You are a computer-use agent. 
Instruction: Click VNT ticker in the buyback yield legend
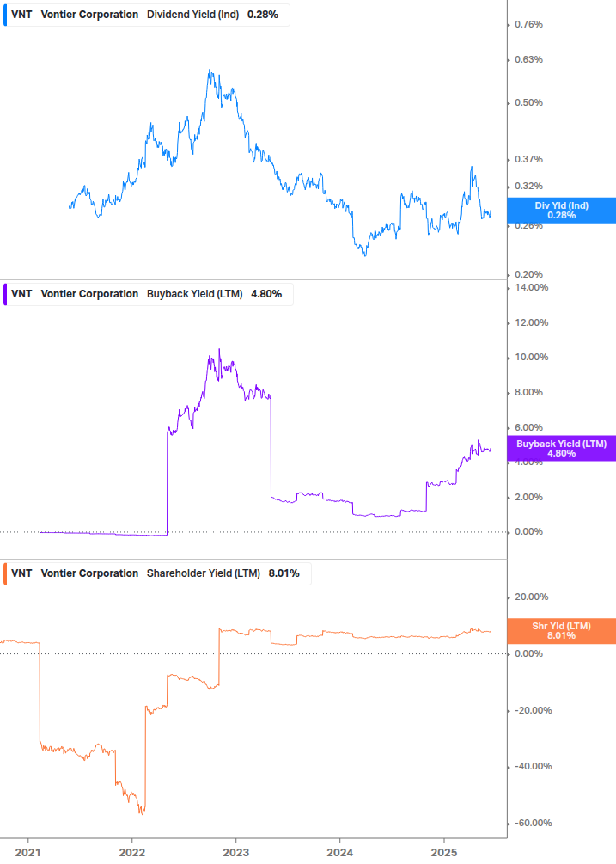click(21, 294)
